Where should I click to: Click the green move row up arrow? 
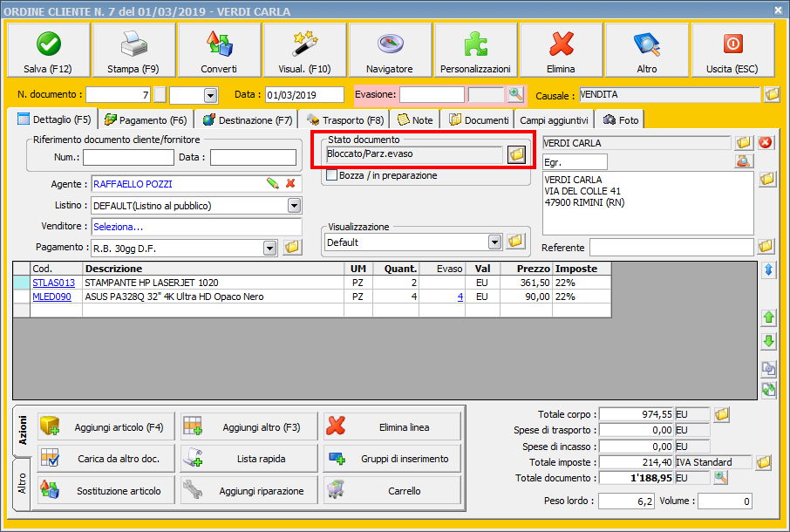click(768, 317)
